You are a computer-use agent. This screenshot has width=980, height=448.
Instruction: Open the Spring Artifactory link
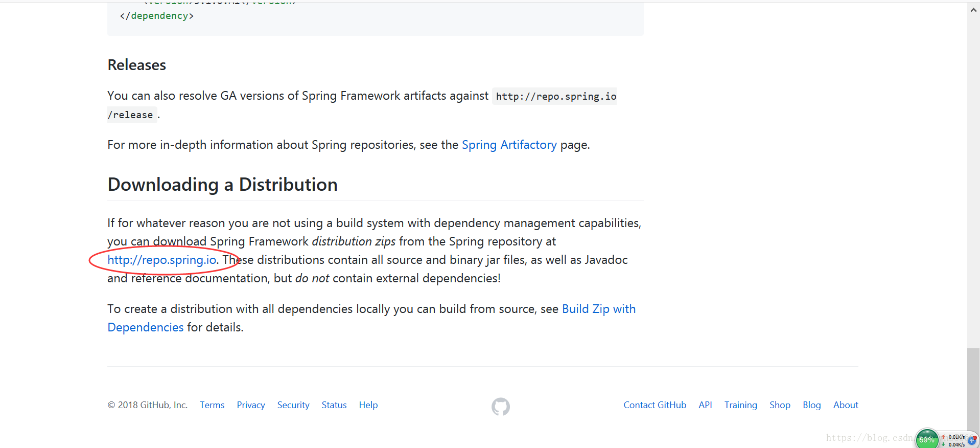pos(509,145)
